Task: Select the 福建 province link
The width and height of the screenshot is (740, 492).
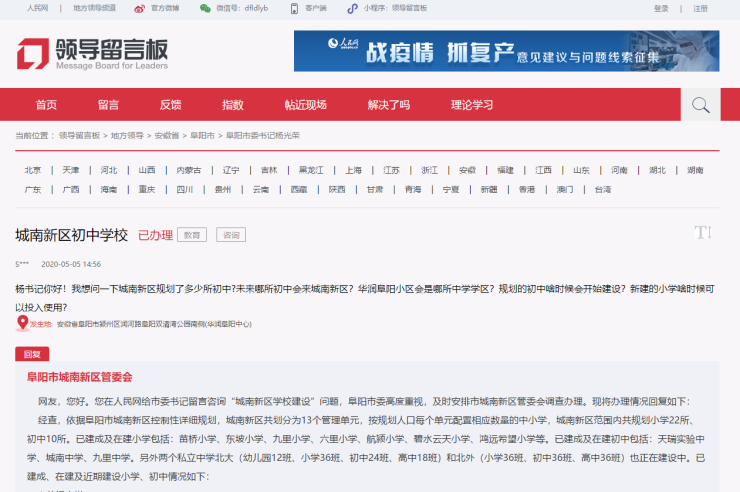Action: click(505, 170)
